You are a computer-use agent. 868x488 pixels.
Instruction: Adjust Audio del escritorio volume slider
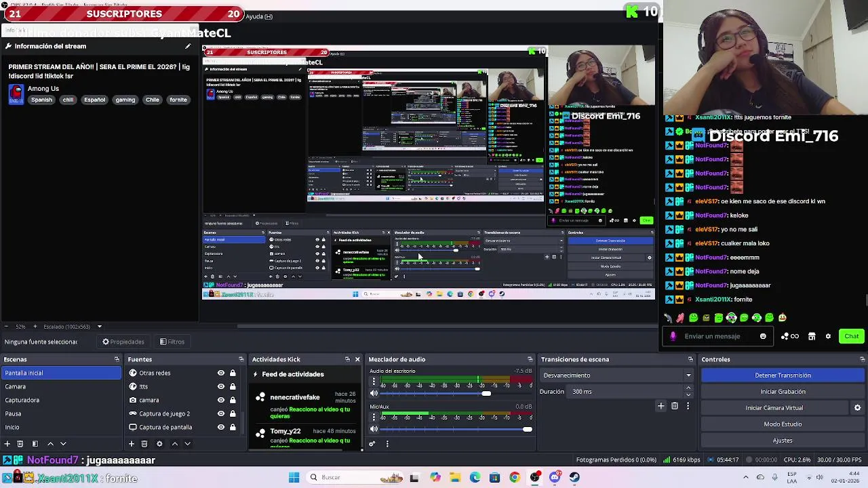tap(486, 393)
